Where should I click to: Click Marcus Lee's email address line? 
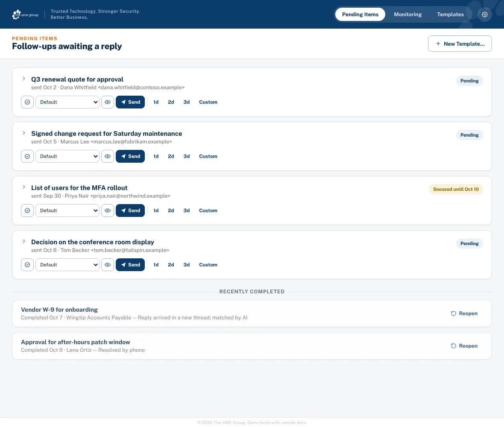tap(101, 142)
